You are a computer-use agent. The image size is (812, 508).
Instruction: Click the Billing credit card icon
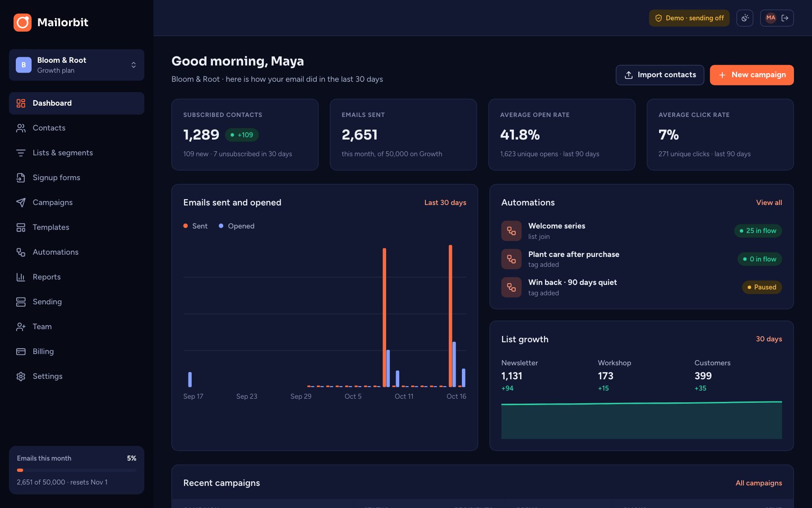click(21, 352)
